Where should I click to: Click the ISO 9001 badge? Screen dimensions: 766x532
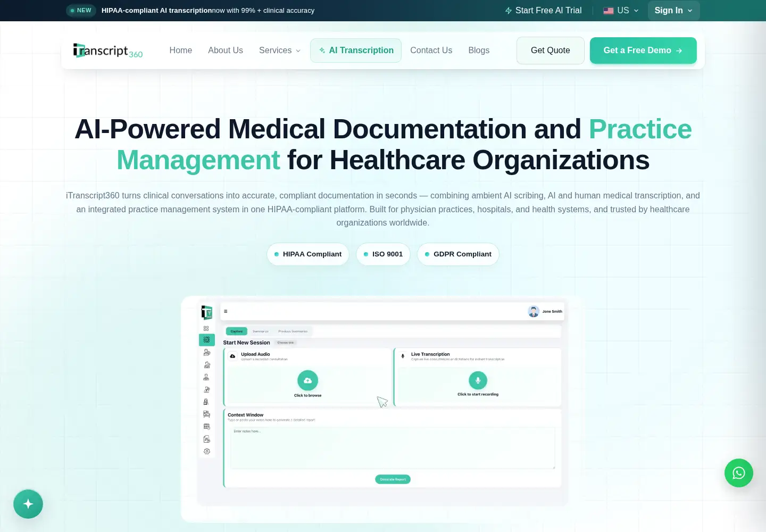tap(383, 254)
